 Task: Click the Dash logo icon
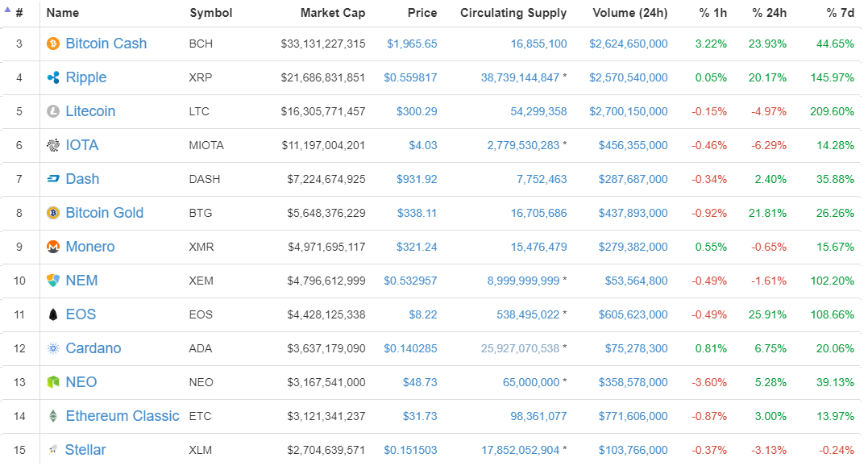pos(53,179)
